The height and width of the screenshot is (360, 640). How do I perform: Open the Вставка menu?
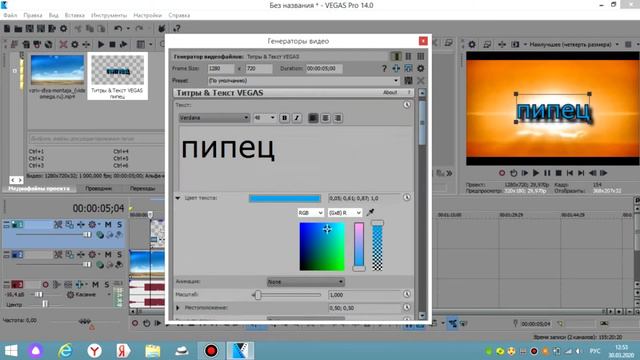click(74, 15)
